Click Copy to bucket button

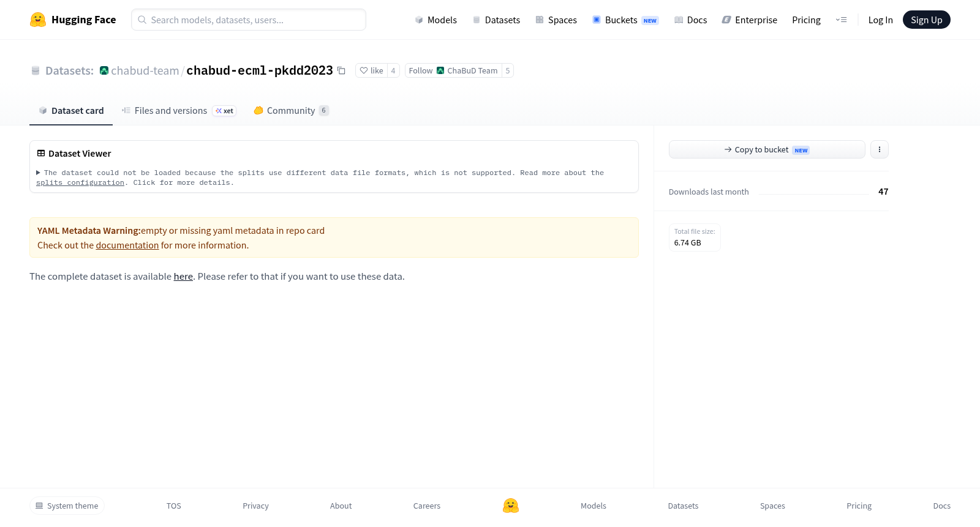pyautogui.click(x=767, y=149)
